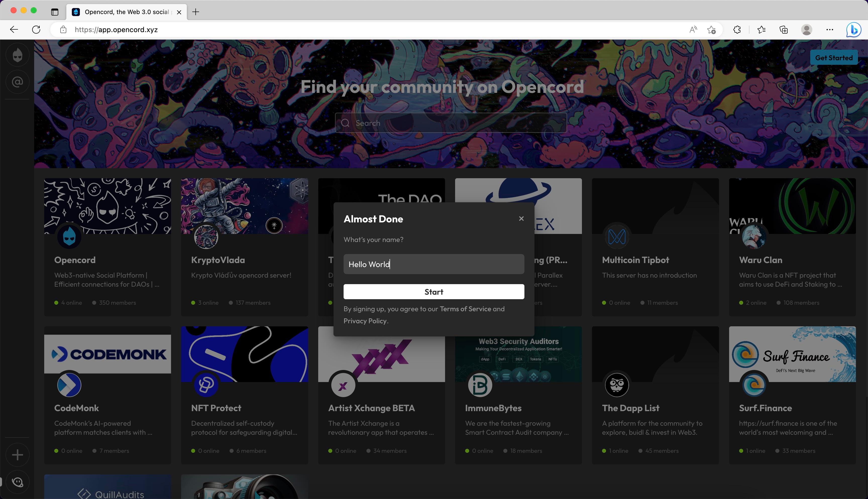Screen dimensions: 868x499
Task: Click the Artist Xchange avatar icon
Action: (343, 385)
